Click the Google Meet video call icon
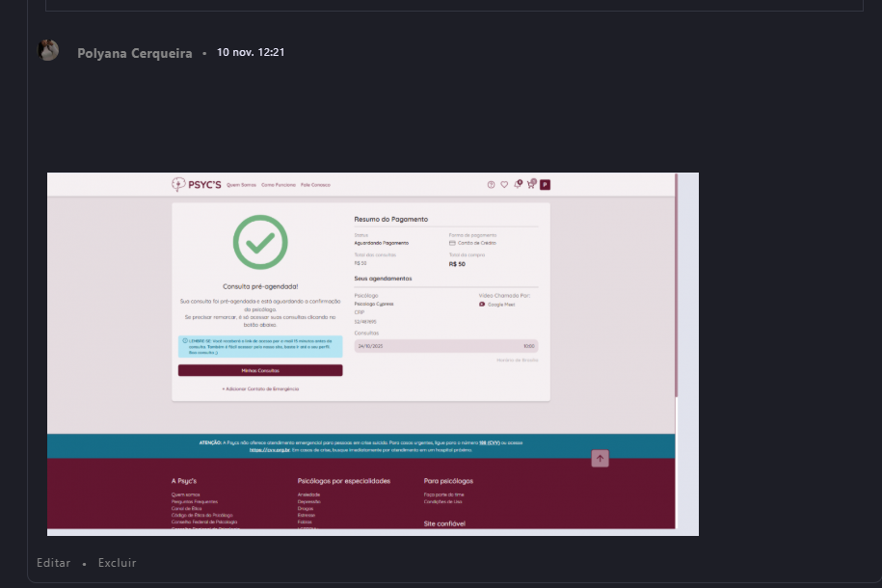 (x=482, y=304)
